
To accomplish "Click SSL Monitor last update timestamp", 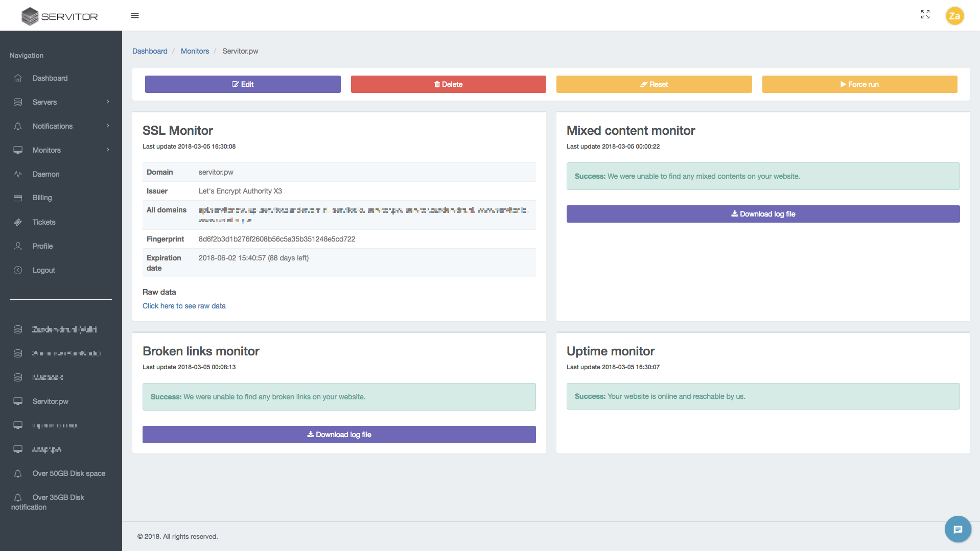I will pos(189,147).
